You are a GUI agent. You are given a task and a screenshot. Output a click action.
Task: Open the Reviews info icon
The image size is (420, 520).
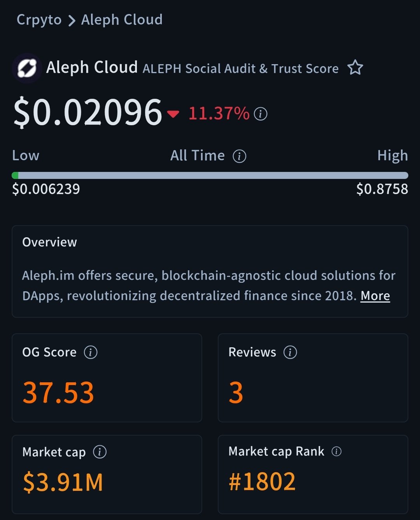(x=290, y=352)
